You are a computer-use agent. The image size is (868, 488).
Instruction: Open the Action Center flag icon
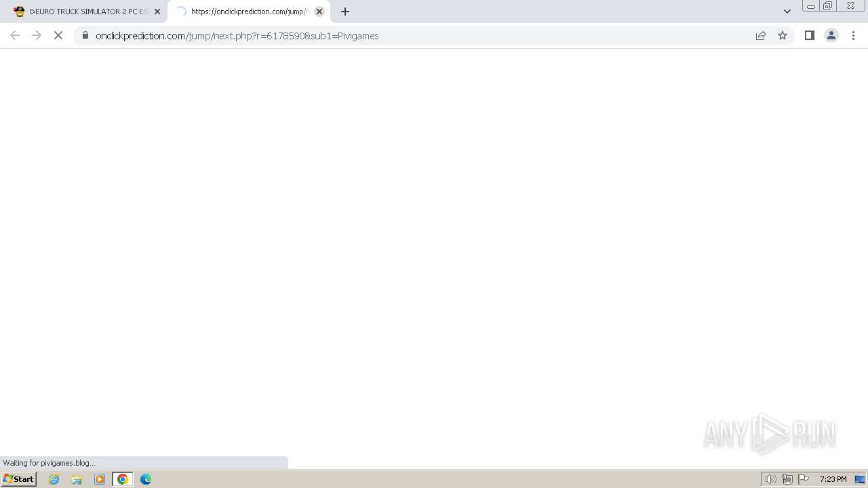click(804, 479)
